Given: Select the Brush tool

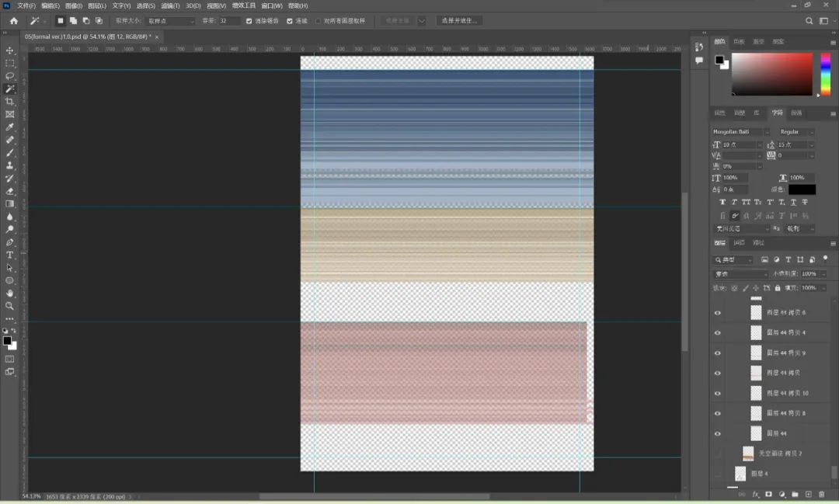Looking at the screenshot, I should (x=9, y=153).
